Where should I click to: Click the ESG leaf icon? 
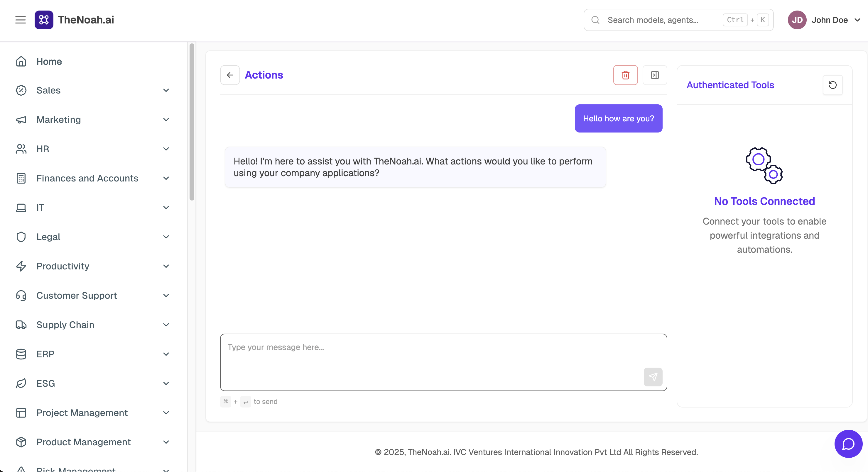[x=21, y=383]
